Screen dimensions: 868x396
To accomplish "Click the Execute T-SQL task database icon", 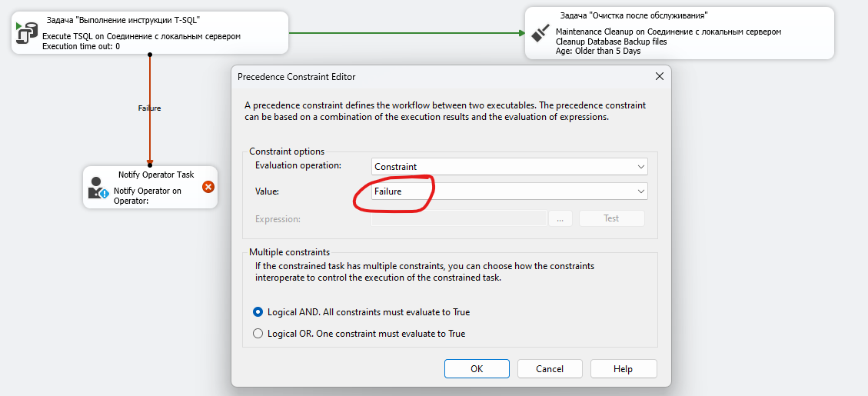I will 28,33.
